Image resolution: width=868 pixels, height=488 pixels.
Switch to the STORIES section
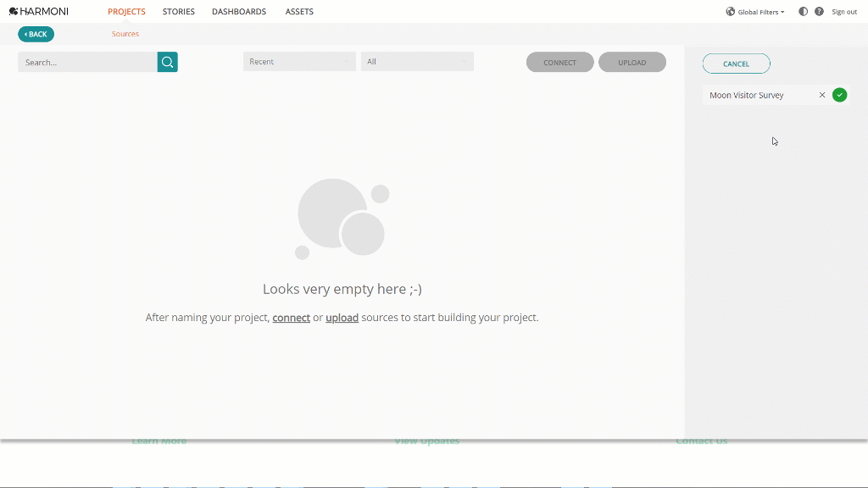click(x=178, y=11)
